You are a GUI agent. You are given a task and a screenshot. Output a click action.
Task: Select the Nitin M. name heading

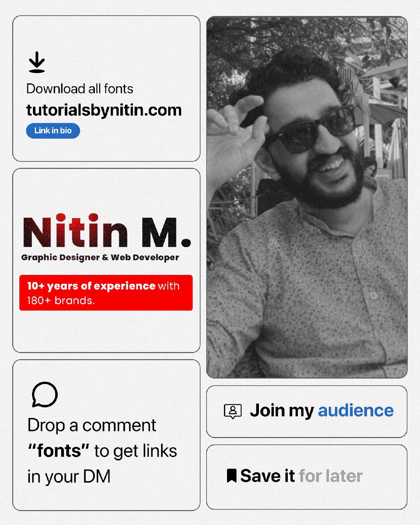[107, 231]
